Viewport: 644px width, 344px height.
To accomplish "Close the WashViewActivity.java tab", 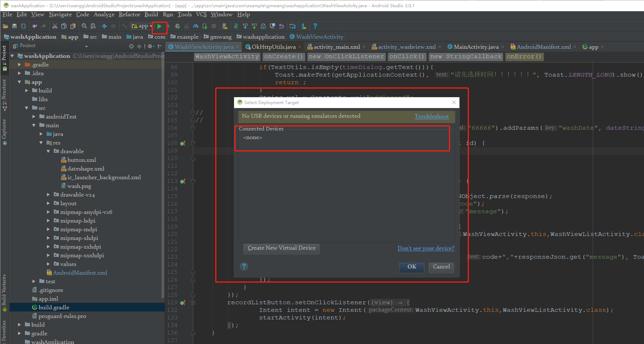I will click(x=238, y=47).
